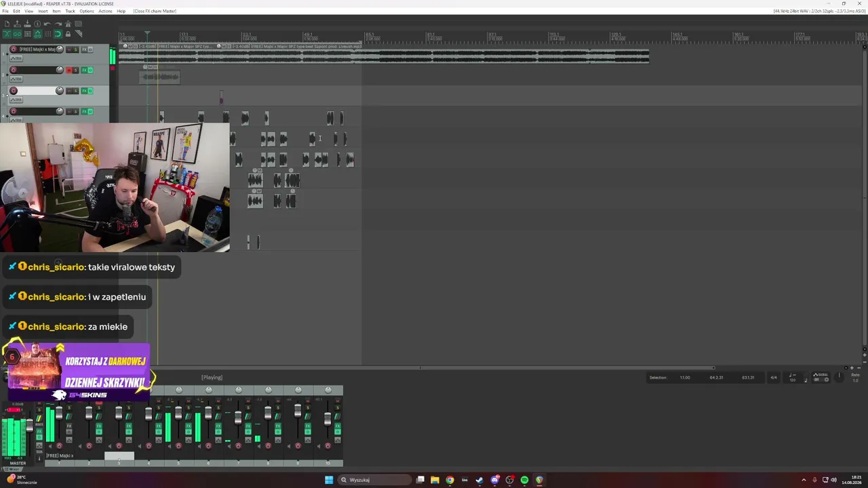This screenshot has width=868, height=488.
Task: Click the Open project toolbar icon
Action: 17,24
